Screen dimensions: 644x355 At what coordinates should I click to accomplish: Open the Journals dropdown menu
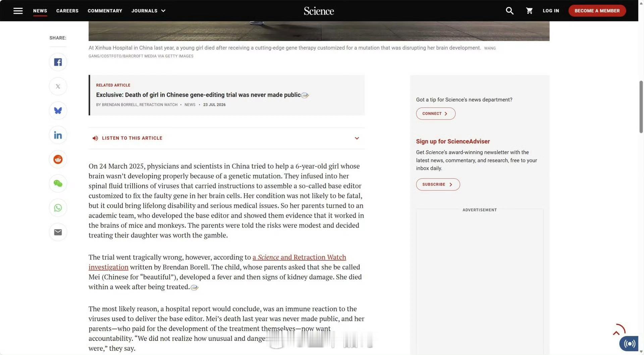click(x=148, y=11)
